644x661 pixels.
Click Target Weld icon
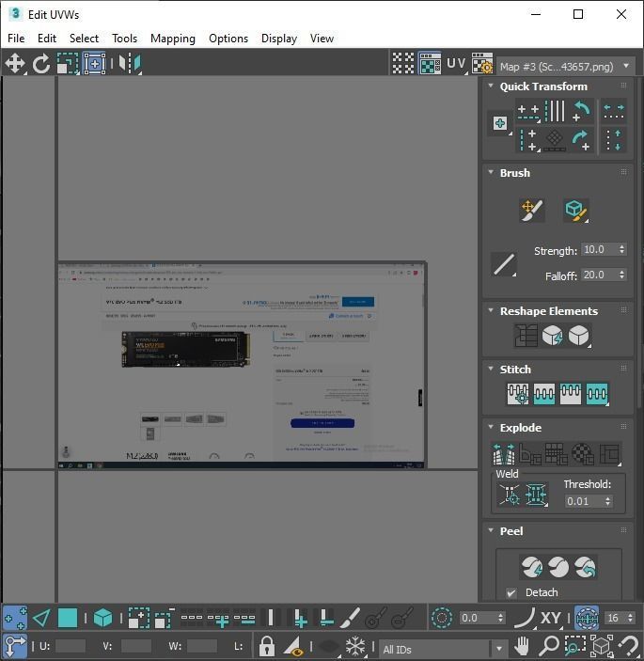click(x=509, y=494)
